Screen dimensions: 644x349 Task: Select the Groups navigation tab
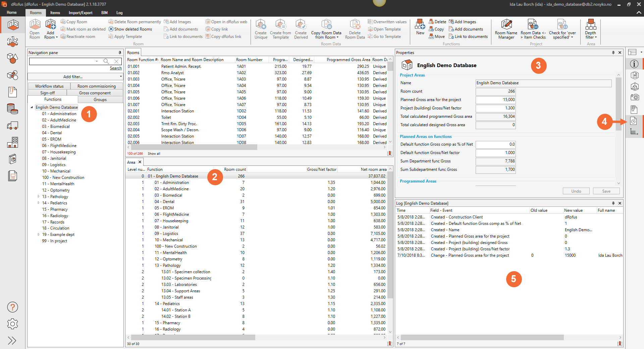click(x=100, y=100)
